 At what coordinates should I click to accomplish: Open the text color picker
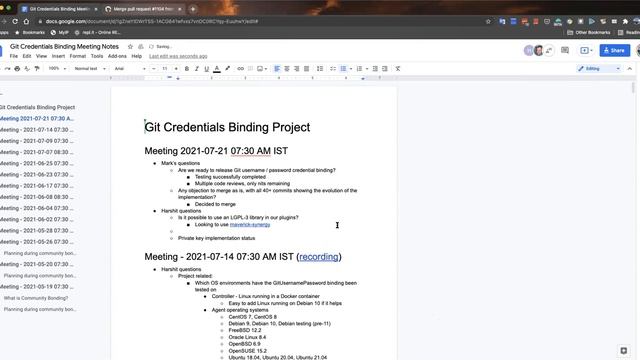click(x=217, y=69)
